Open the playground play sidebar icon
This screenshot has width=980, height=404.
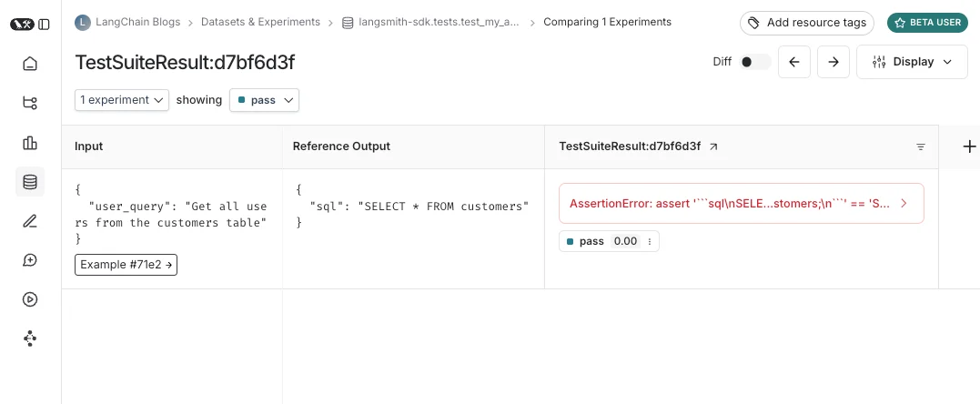pos(30,299)
